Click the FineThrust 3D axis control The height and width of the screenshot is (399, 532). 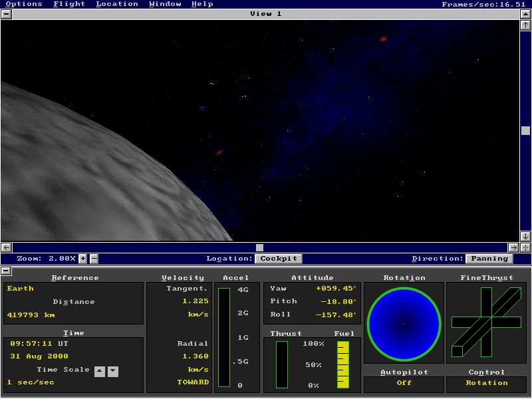point(487,323)
